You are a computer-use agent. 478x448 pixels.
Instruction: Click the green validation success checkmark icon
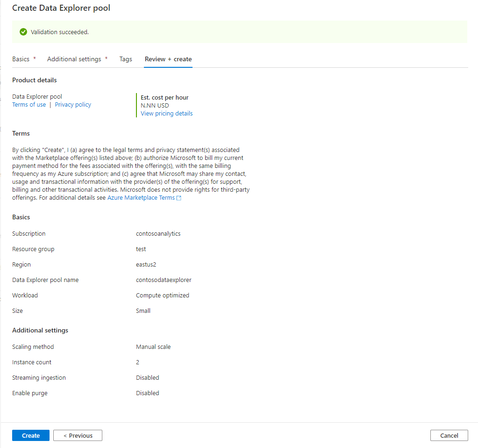point(23,32)
